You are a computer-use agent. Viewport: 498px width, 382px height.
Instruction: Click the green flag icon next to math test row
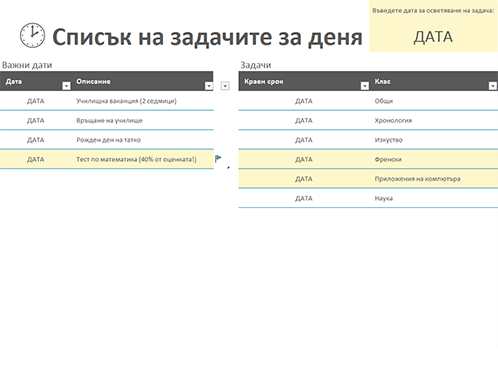coord(218,158)
